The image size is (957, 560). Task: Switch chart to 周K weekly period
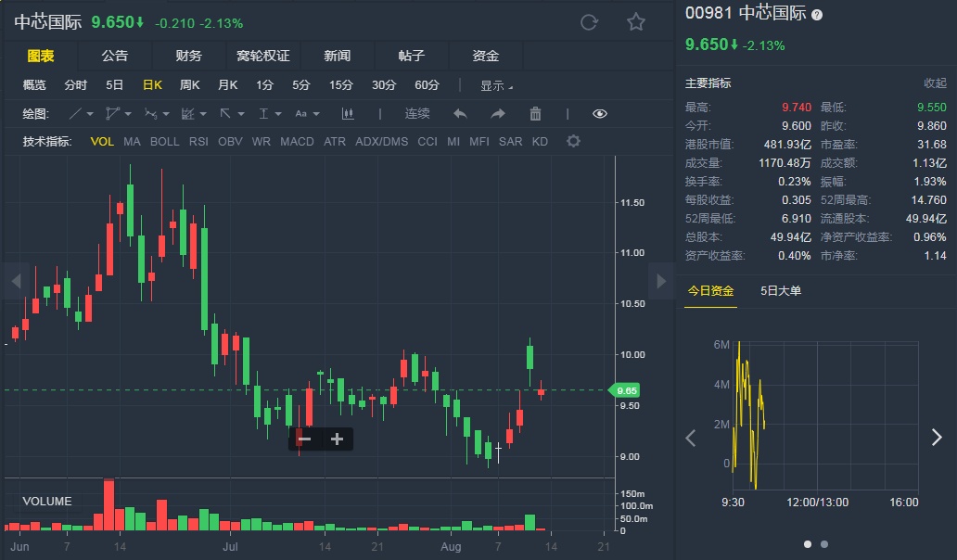(190, 84)
